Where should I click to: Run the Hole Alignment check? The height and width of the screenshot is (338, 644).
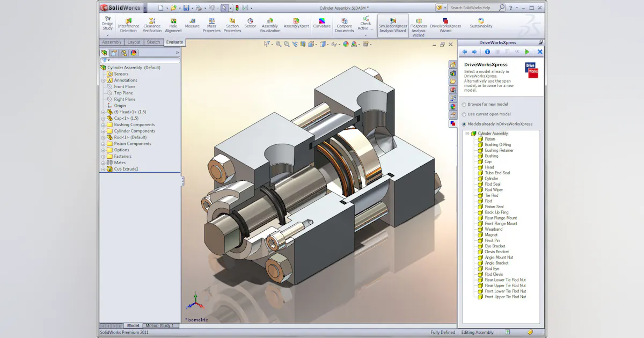click(x=173, y=25)
